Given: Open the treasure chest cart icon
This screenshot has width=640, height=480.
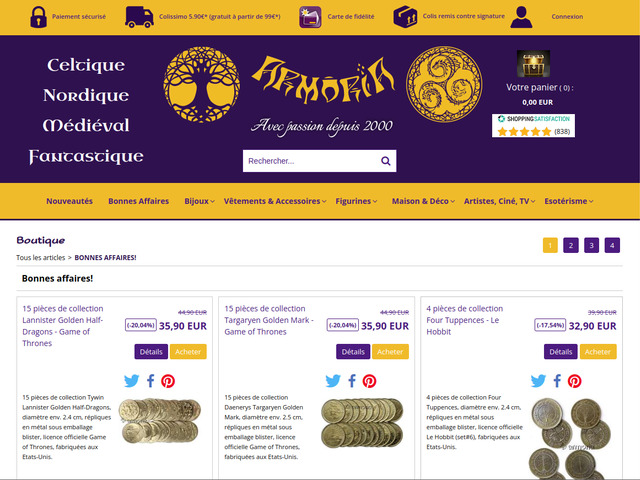Looking at the screenshot, I should coord(533,64).
